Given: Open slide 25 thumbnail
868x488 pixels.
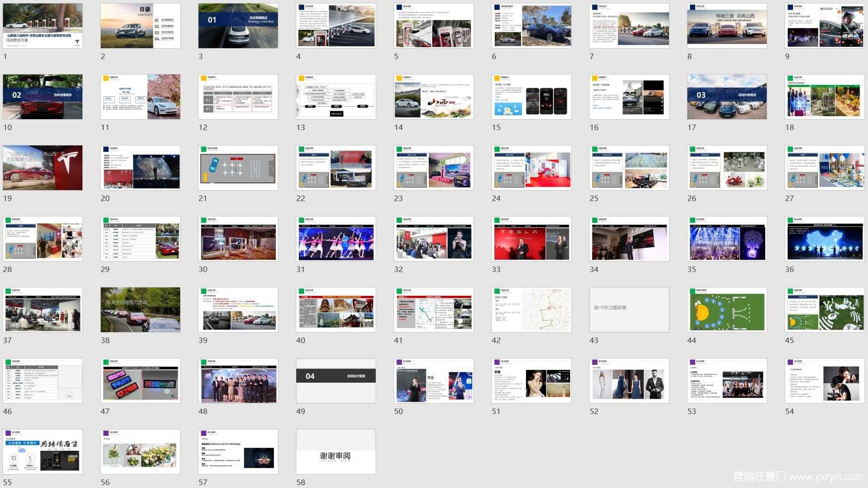Looking at the screenshot, I should point(629,168).
